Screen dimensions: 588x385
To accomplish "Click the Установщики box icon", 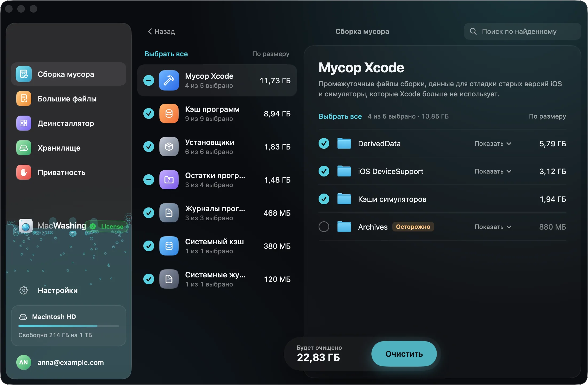I will [x=169, y=147].
